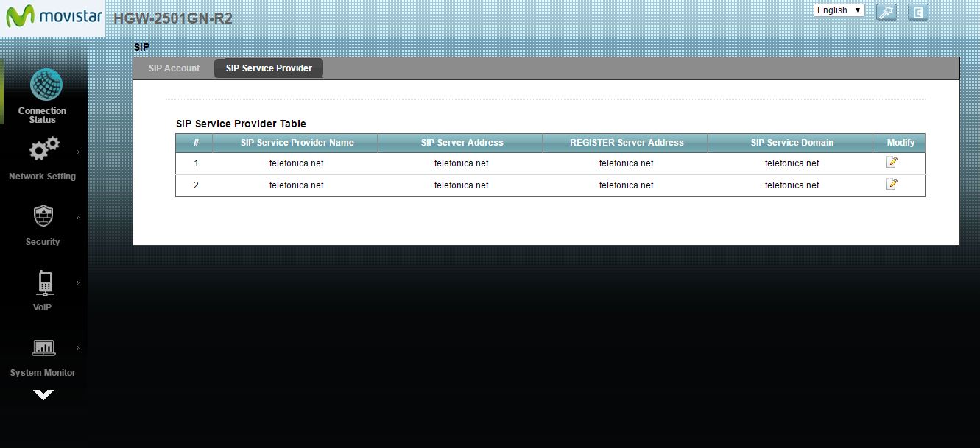Open the VoIP phone icon
The image size is (980, 448).
45,282
